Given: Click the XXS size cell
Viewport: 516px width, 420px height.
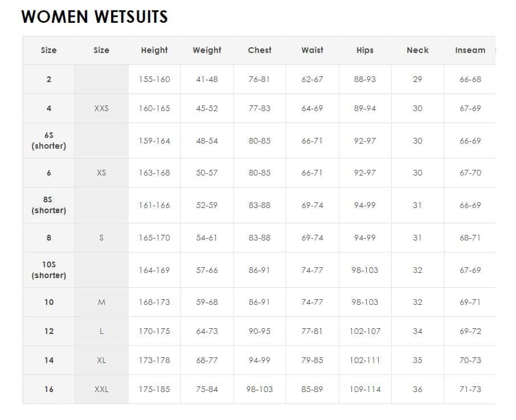Looking at the screenshot, I should (101, 108).
